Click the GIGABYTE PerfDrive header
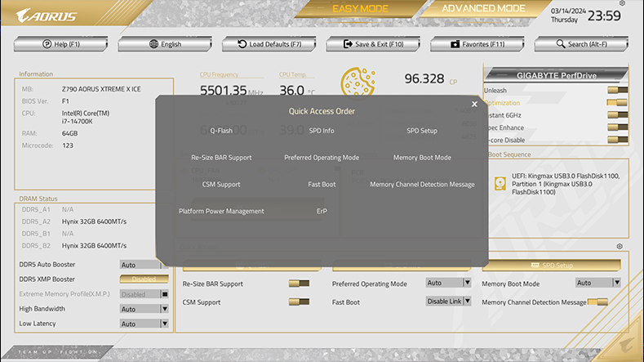Screen dimensions: 644x362 556,75
